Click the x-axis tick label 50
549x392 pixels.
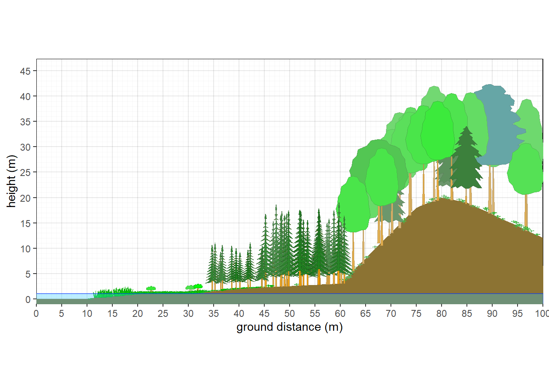(x=289, y=314)
